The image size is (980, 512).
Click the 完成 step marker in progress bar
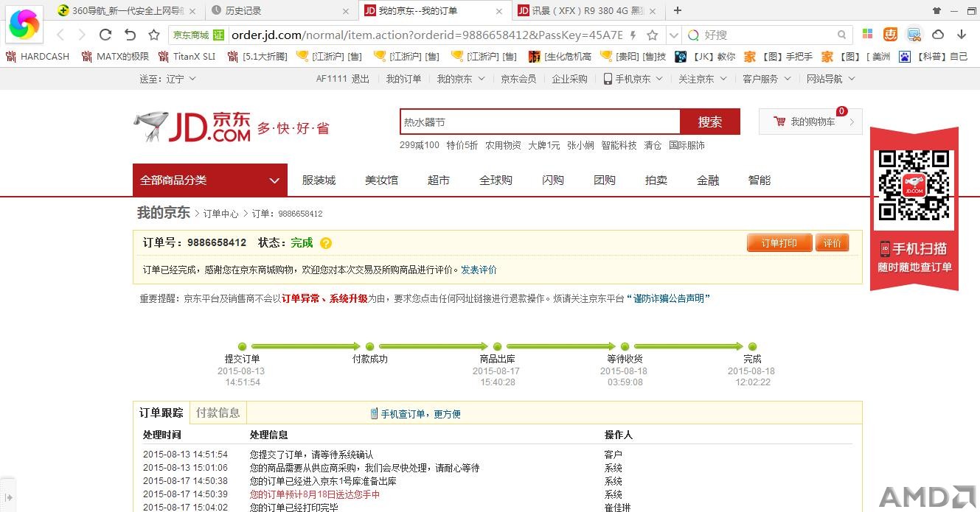(x=752, y=346)
